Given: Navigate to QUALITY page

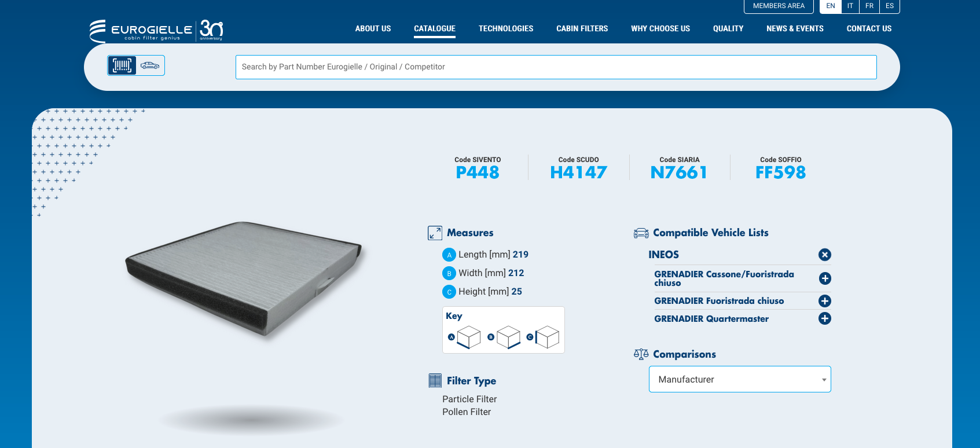Looking at the screenshot, I should [x=728, y=28].
